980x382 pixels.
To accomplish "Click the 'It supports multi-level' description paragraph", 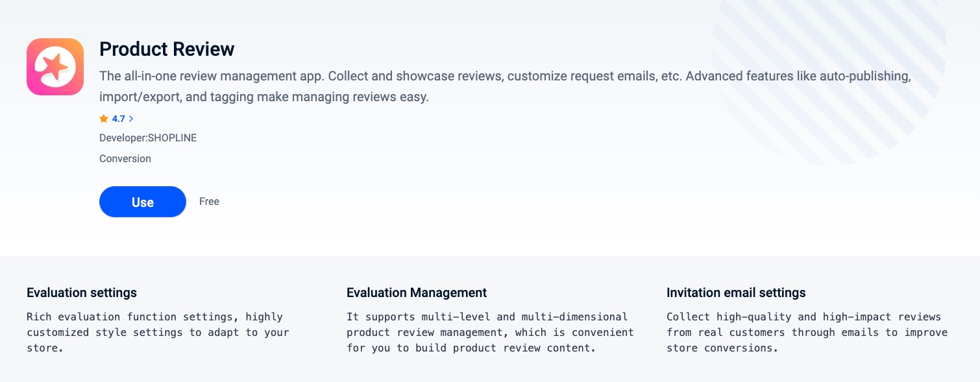I will (x=490, y=332).
